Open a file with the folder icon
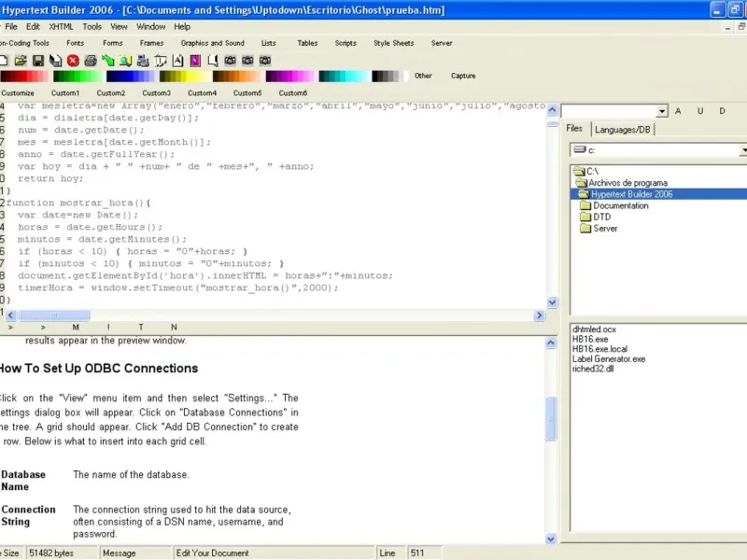Image resolution: width=747 pixels, height=560 pixels. click(x=21, y=60)
